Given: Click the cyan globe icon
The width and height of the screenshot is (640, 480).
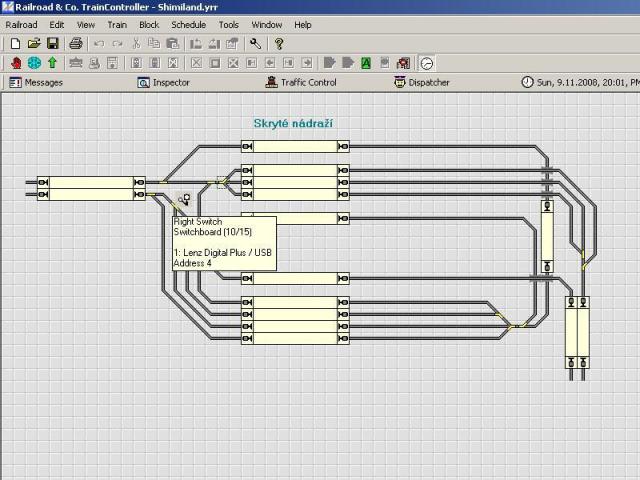Looking at the screenshot, I should [34, 63].
